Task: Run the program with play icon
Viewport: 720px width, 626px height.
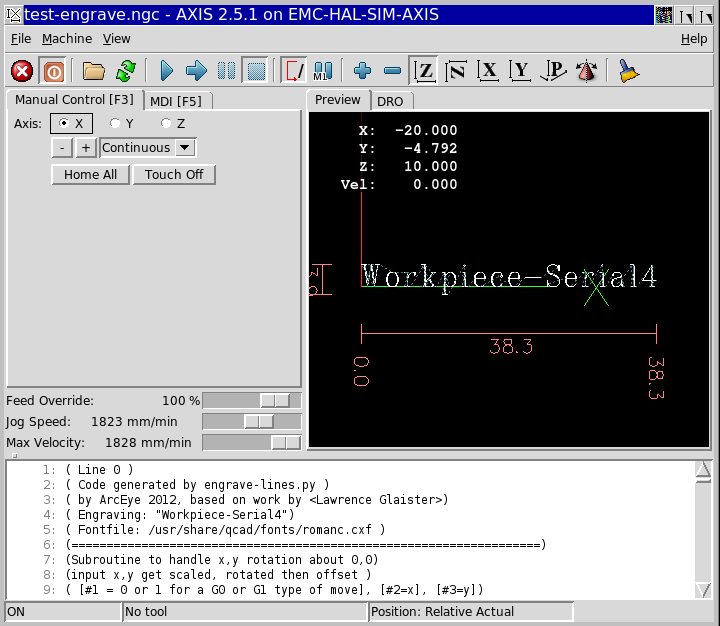Action: click(x=167, y=71)
